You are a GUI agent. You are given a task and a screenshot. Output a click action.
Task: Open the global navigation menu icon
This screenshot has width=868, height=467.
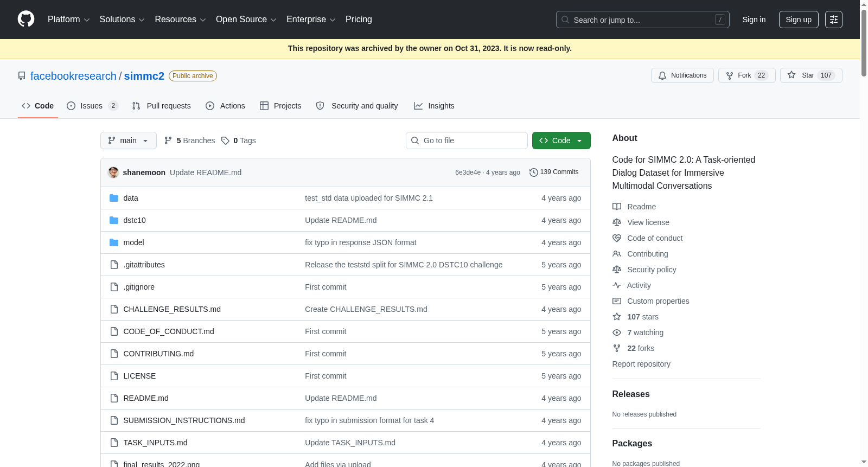pos(834,20)
